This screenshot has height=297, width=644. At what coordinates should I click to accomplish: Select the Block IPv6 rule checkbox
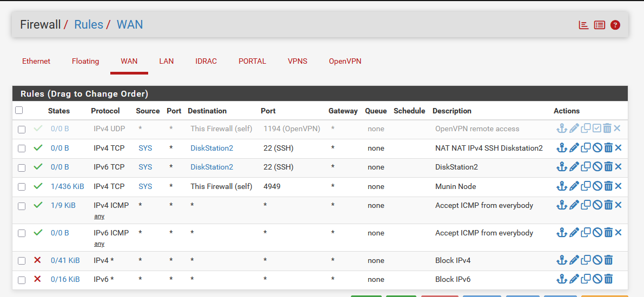(x=21, y=280)
